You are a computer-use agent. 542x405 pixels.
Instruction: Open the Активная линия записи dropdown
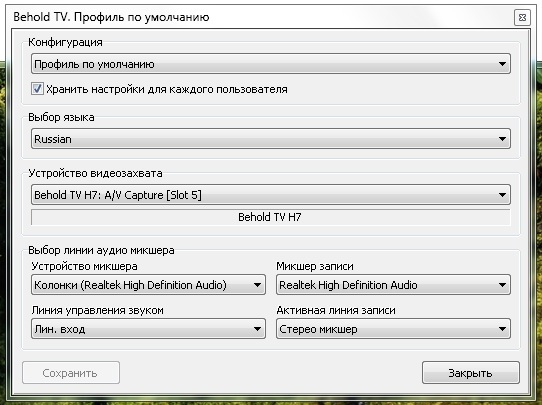[x=393, y=329]
